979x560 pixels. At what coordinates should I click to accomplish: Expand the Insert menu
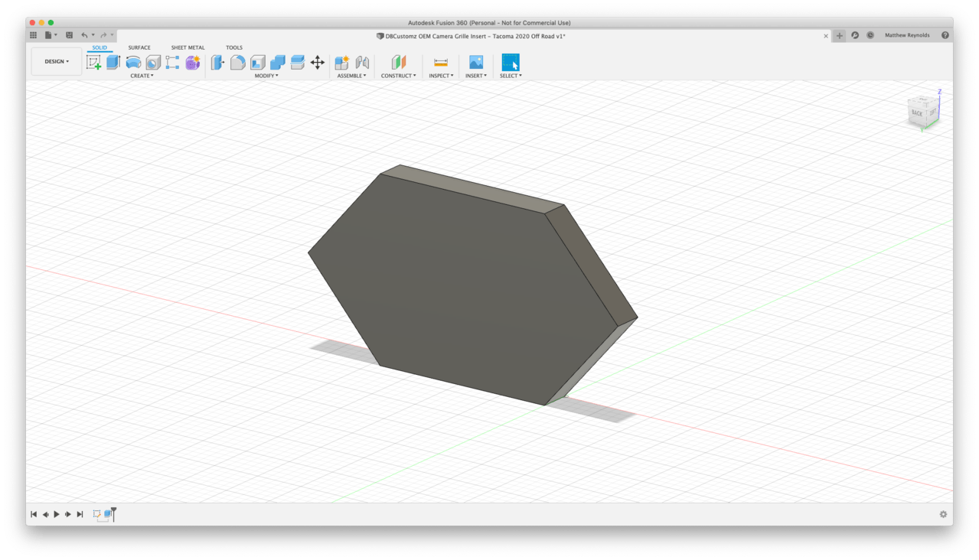click(476, 76)
